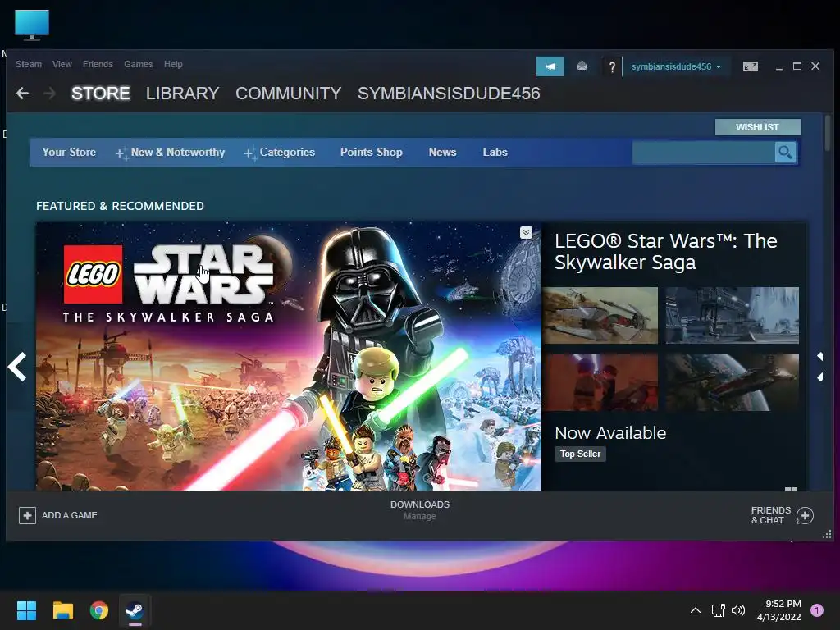Go back with the left arrow

[22, 94]
